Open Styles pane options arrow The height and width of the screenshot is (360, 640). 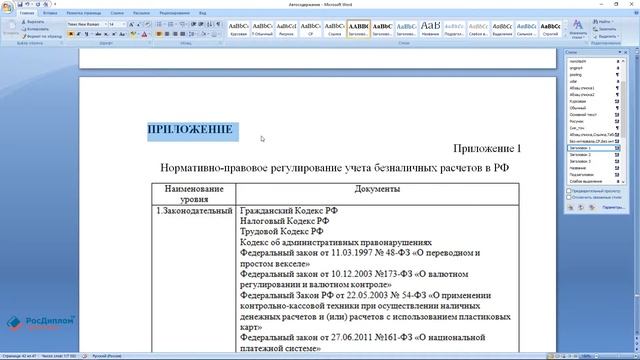tap(620, 52)
